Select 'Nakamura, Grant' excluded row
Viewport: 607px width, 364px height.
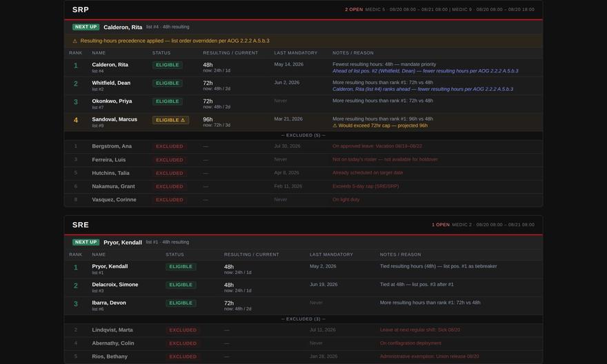pyautogui.click(x=303, y=186)
